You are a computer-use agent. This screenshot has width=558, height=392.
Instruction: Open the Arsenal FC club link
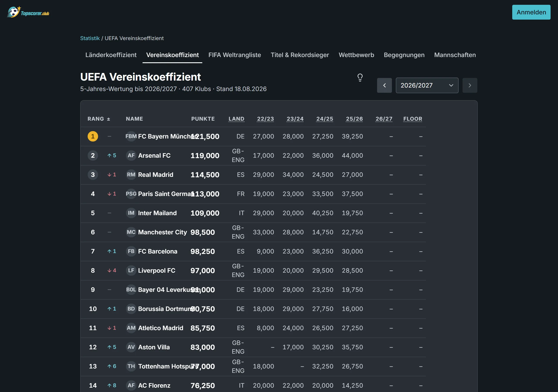click(x=154, y=155)
